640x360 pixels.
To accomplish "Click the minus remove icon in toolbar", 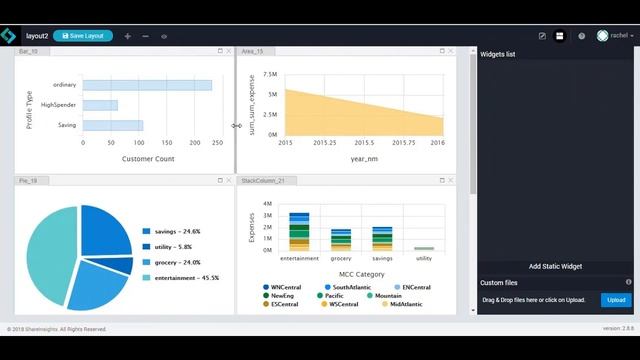I will 145,36.
